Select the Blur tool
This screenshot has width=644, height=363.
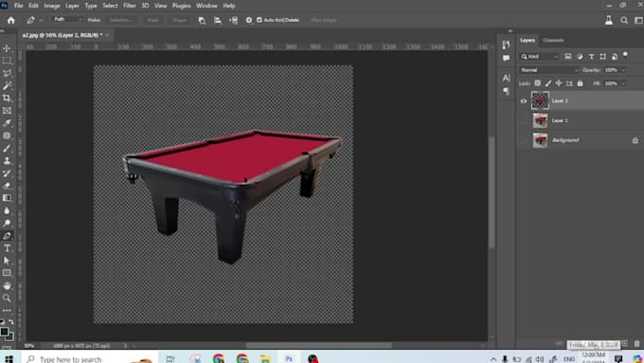[7, 210]
